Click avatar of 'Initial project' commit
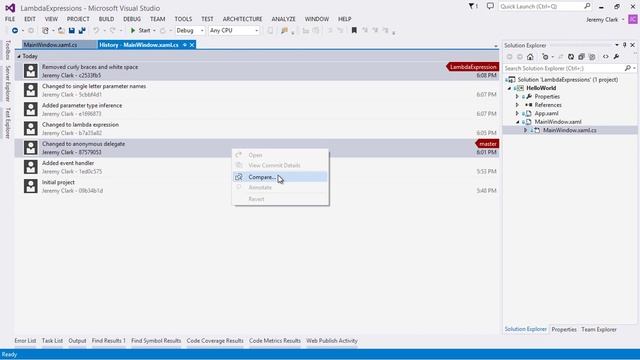This screenshot has width=640, height=360. pos(31,186)
